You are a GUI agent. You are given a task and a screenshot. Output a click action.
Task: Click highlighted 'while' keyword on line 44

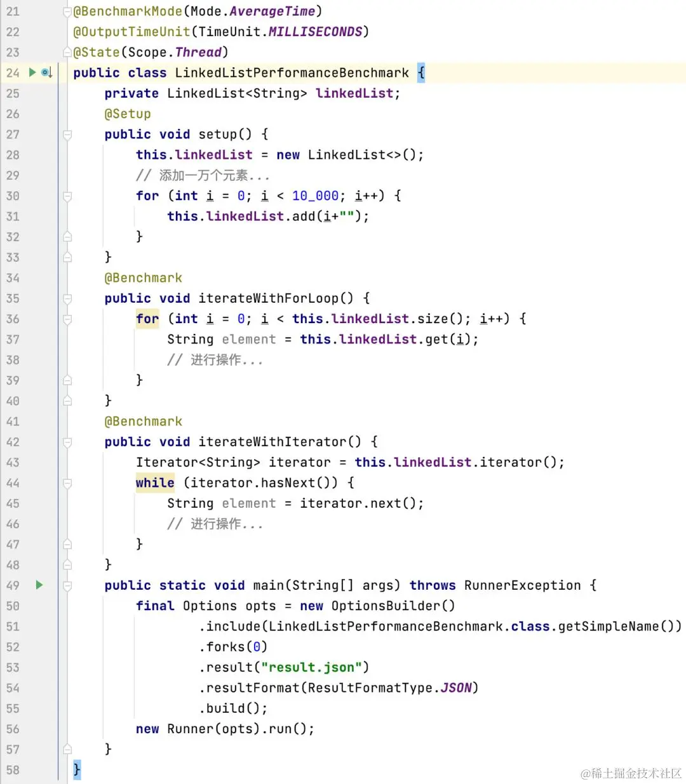(x=155, y=483)
